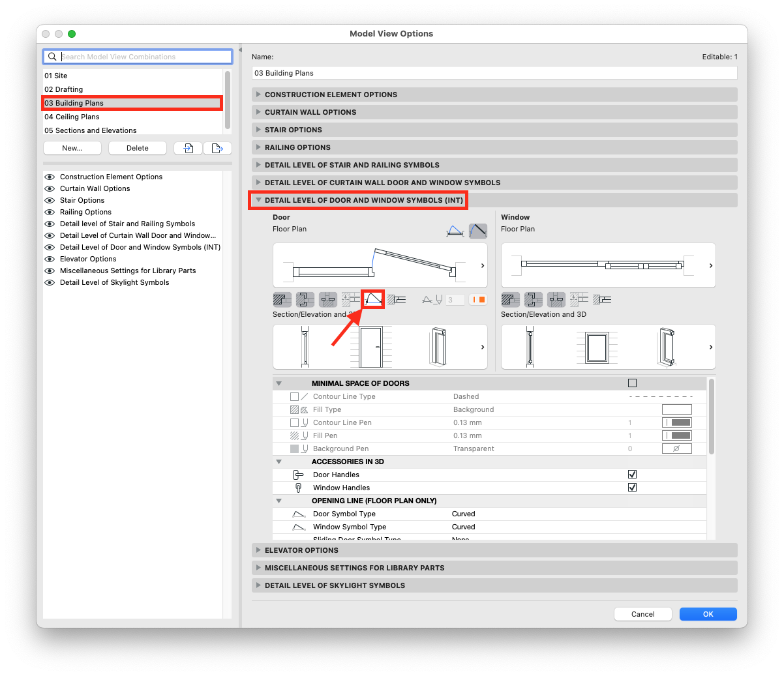This screenshot has height=676, width=784.
Task: Select the dark simplified door swing icon
Action: (478, 231)
